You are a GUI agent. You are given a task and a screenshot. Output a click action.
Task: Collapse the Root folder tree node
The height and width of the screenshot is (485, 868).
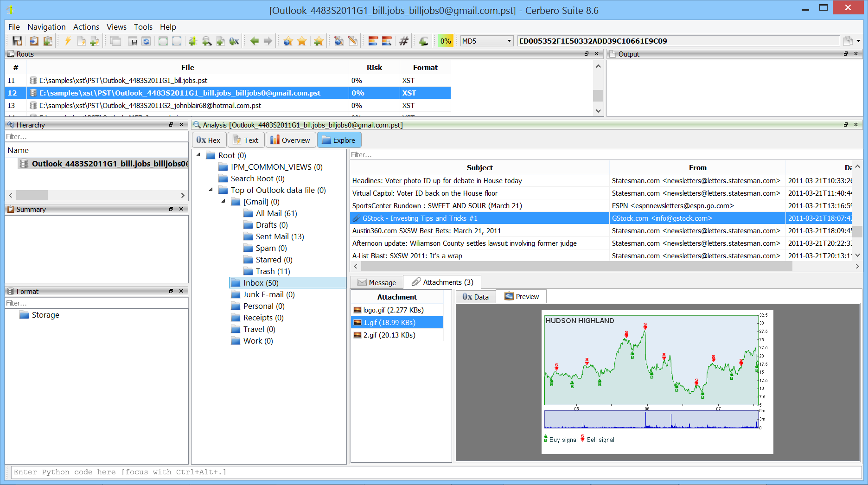point(198,155)
